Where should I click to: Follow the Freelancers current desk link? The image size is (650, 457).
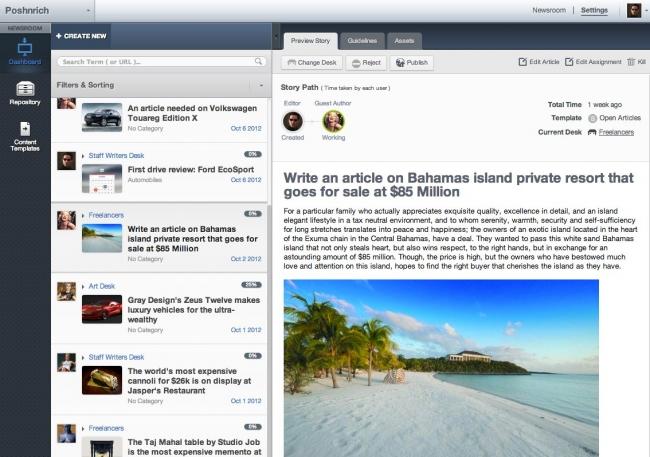tap(616, 132)
